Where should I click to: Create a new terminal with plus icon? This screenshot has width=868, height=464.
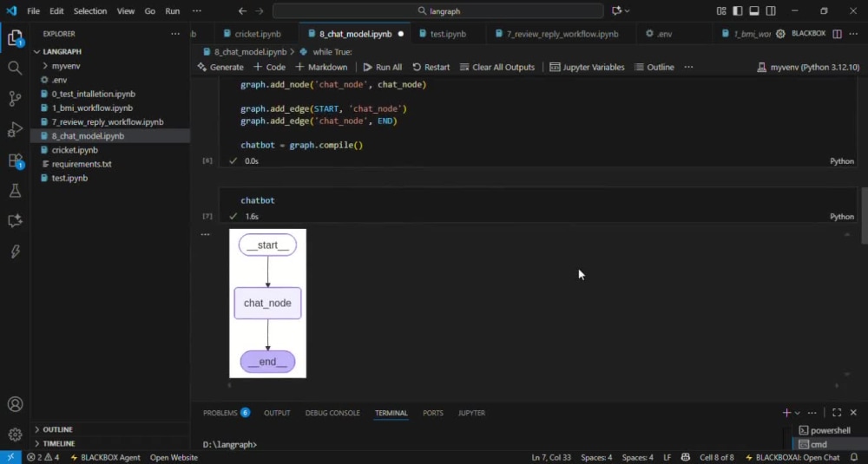point(786,413)
